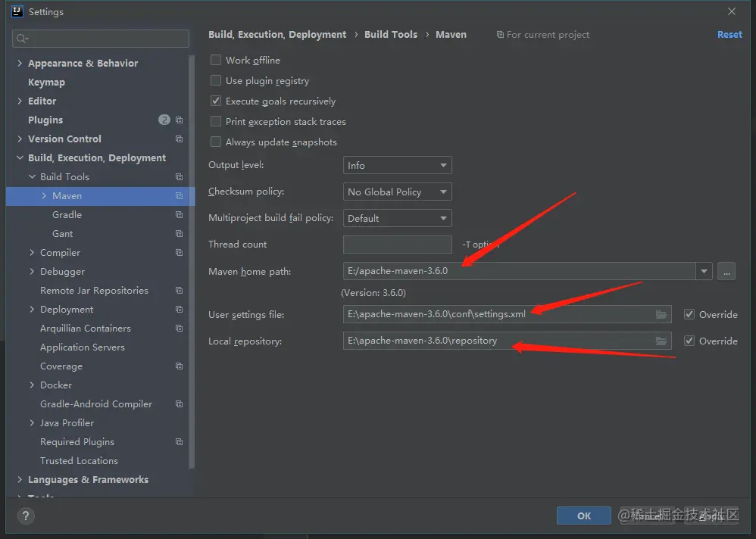Expand Appearance & Behavior tree node
This screenshot has height=539, width=756.
click(20, 63)
